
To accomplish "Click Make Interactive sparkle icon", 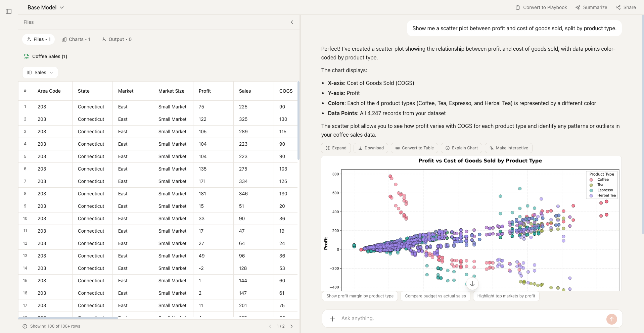I will tap(491, 148).
